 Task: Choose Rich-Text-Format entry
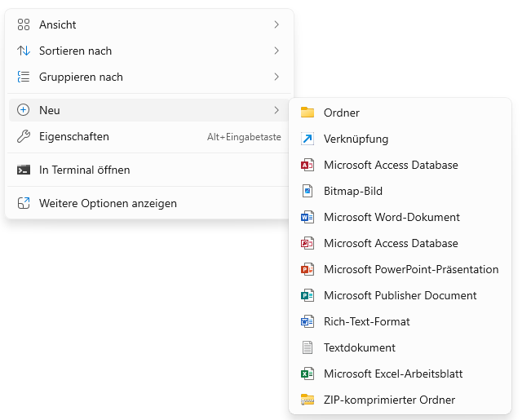pos(400,321)
